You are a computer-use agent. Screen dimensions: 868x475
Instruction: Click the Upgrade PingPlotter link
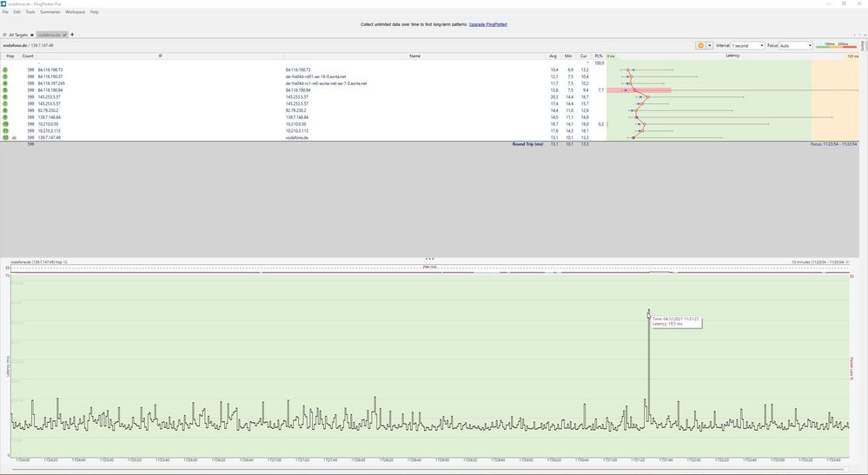tap(488, 24)
